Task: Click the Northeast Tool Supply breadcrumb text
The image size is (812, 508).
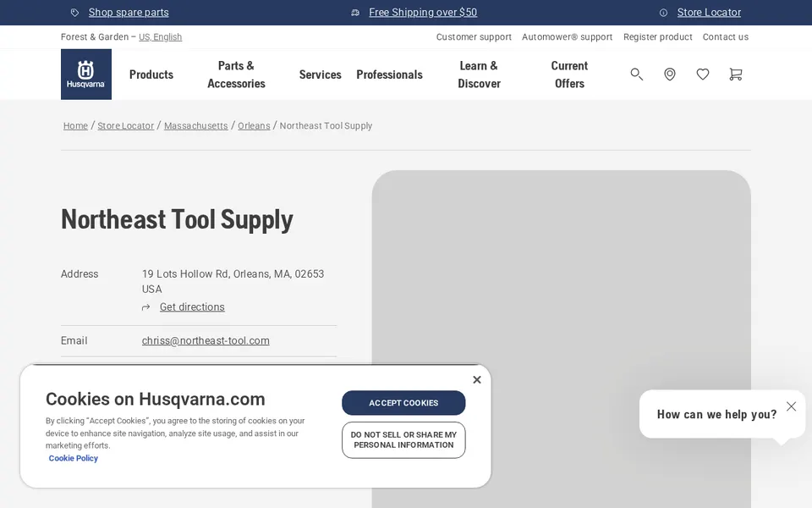Action: (326, 125)
